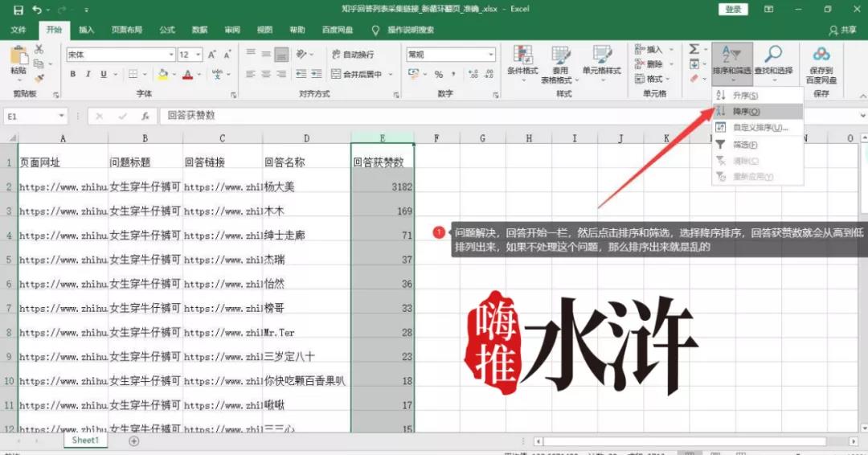Image resolution: width=868 pixels, height=455 pixels.
Task: Apply the red font color A
Action: click(x=187, y=74)
